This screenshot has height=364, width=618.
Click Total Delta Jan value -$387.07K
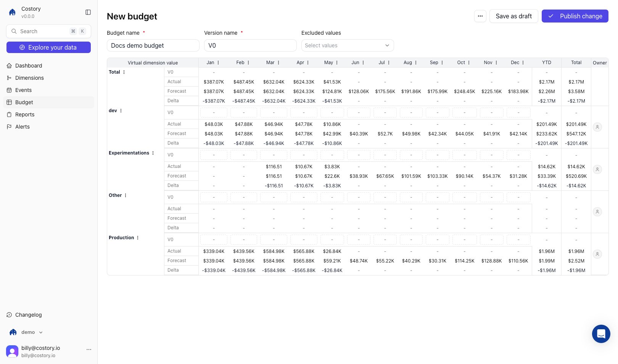(x=214, y=101)
